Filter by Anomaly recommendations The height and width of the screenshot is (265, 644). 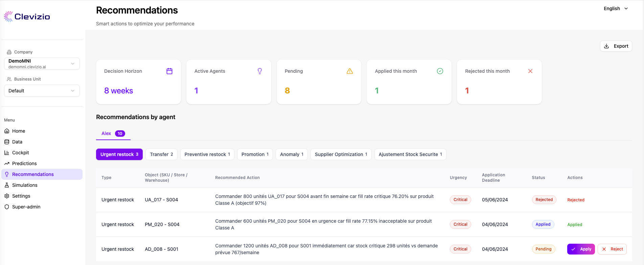[292, 154]
